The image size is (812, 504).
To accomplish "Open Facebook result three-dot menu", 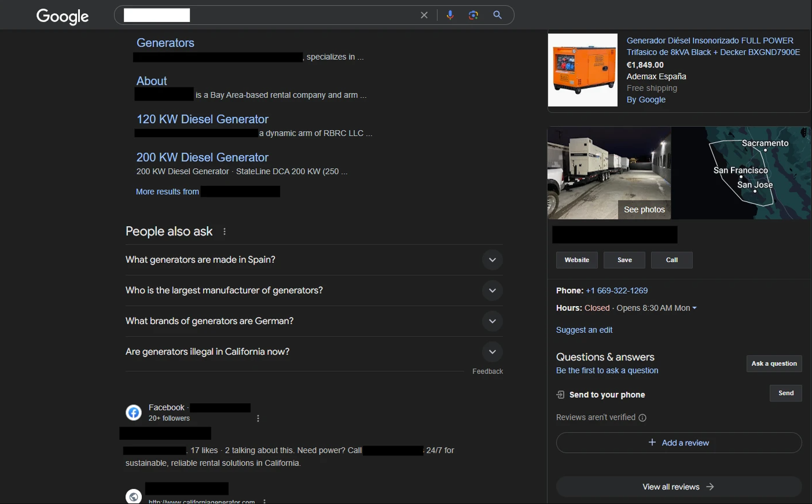I will 258,418.
